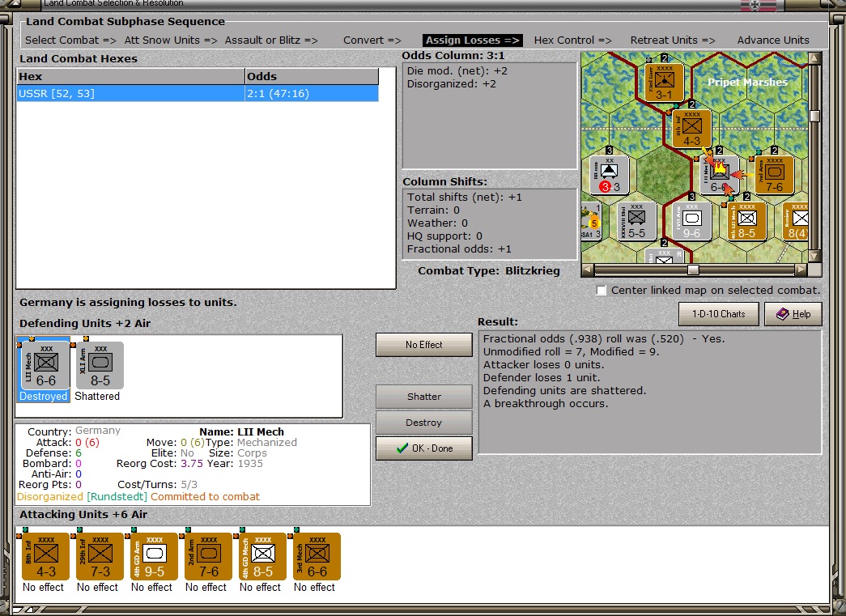Select the 4th GD Mech 8-5 attacker
The width and height of the screenshot is (846, 616).
262,556
